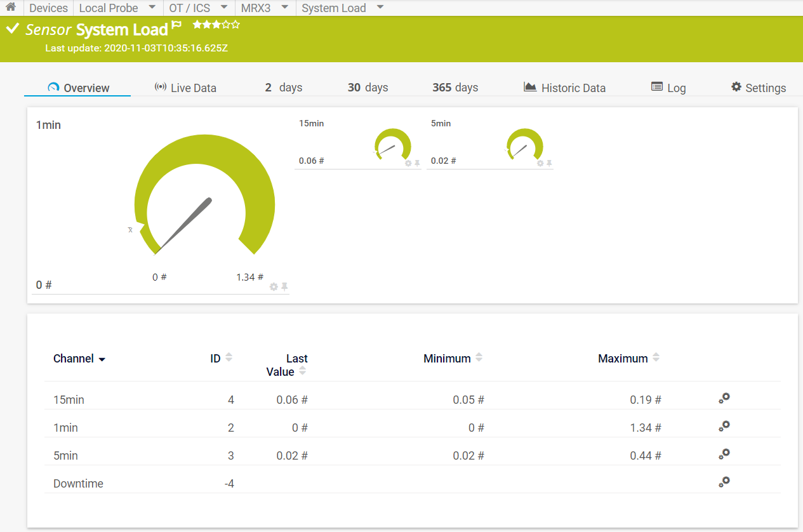Expand OT / ICS breadcrumb dropdown
This screenshot has height=532, width=803.
click(x=224, y=8)
